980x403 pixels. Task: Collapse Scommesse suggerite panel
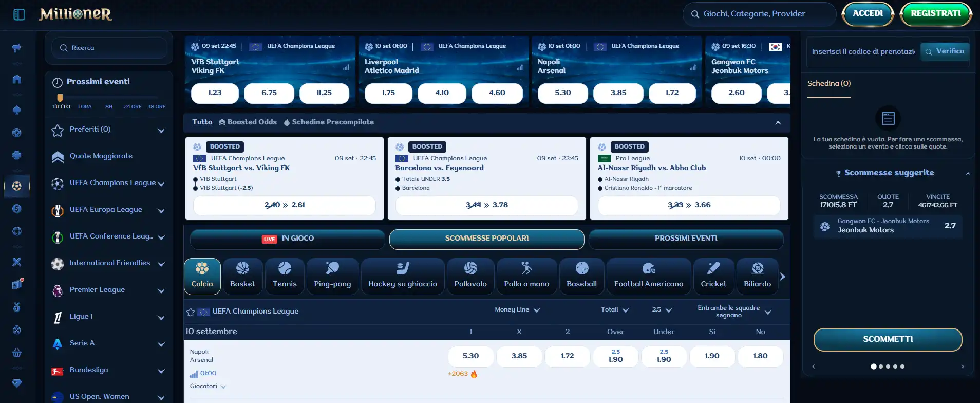point(968,174)
